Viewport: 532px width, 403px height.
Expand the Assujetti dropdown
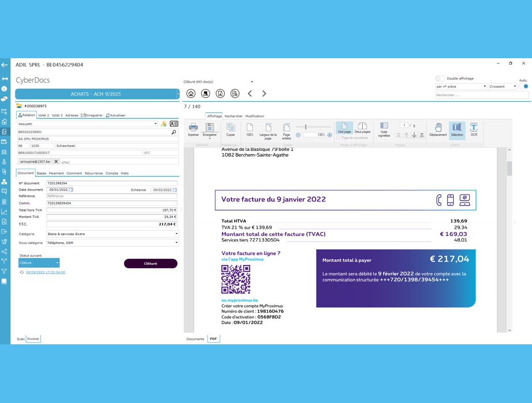(x=155, y=124)
